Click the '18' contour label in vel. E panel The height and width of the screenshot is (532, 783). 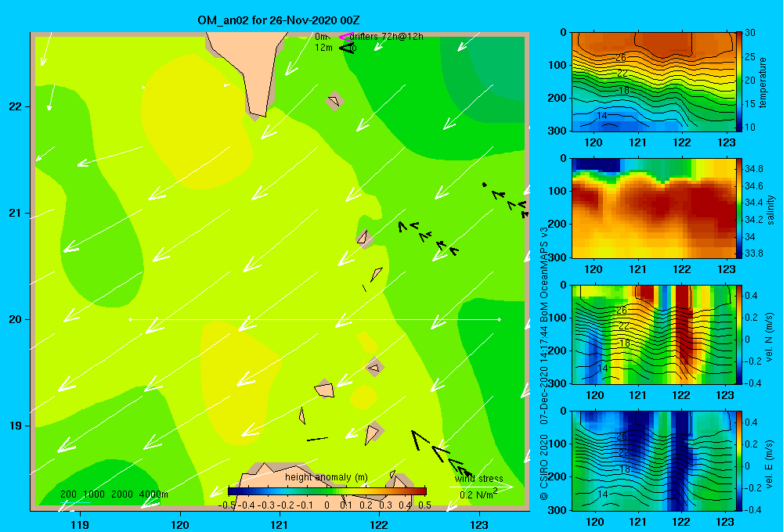tap(624, 469)
